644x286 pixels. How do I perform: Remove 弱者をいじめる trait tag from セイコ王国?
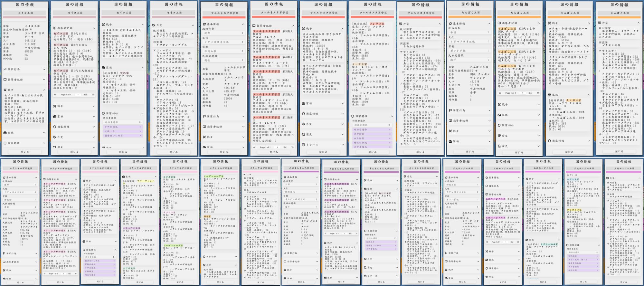140,136
